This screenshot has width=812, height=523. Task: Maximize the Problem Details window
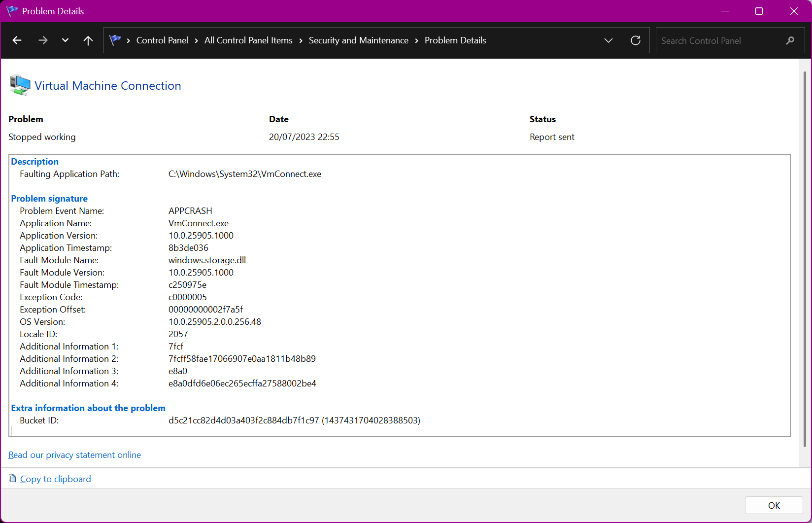[759, 11]
